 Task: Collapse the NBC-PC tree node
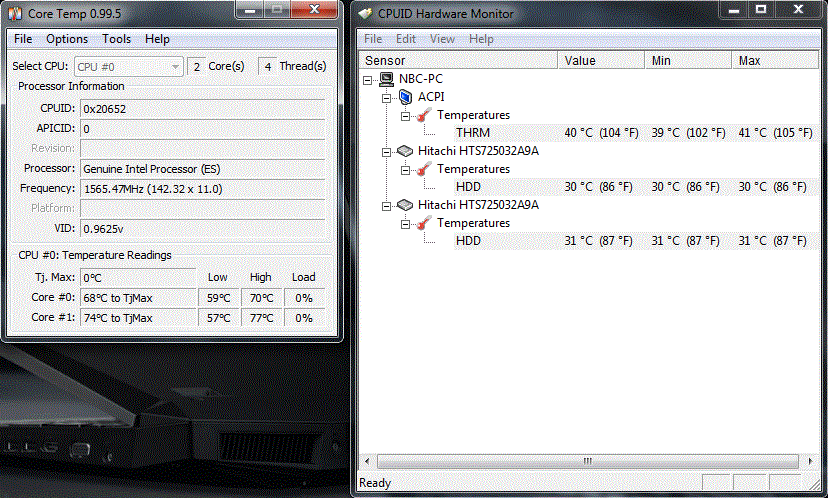coord(368,80)
